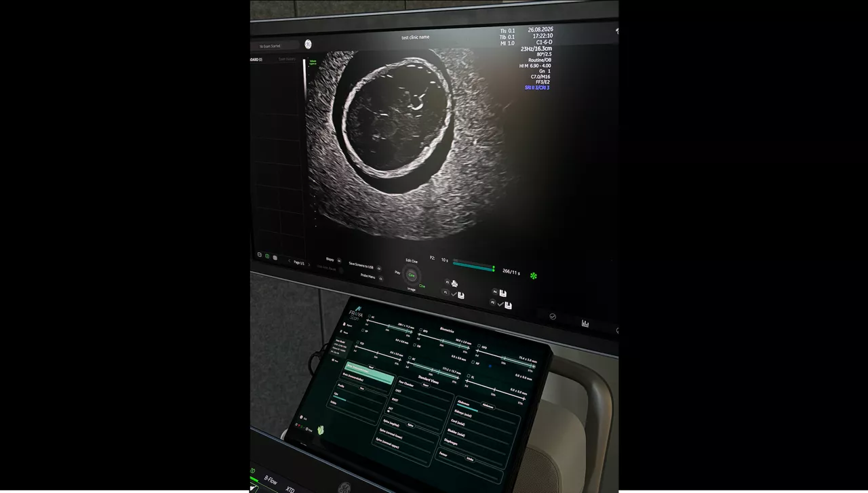The image size is (868, 493).
Task: Tick the TCD checkbox on tablet
Action: pos(358,342)
